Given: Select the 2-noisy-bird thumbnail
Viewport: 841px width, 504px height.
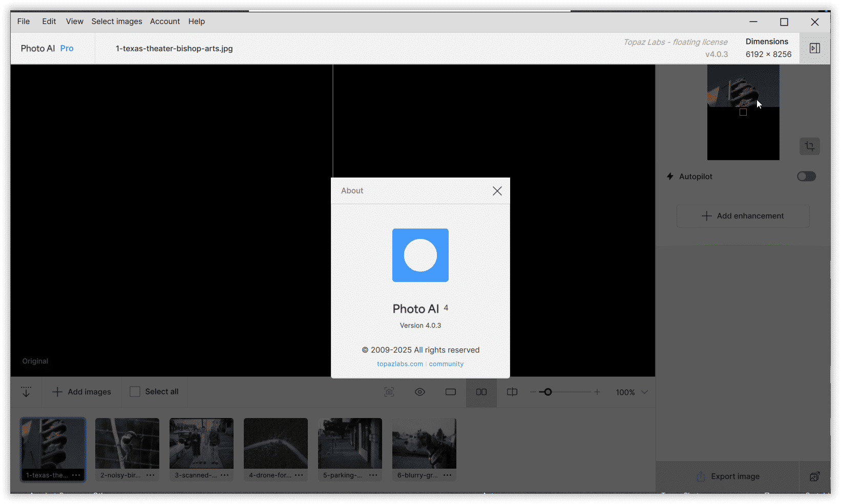Looking at the screenshot, I should [x=127, y=443].
